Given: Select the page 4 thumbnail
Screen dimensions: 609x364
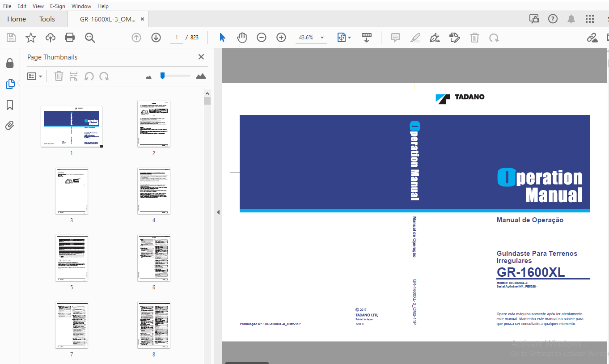Looking at the screenshot, I should coord(154,191).
